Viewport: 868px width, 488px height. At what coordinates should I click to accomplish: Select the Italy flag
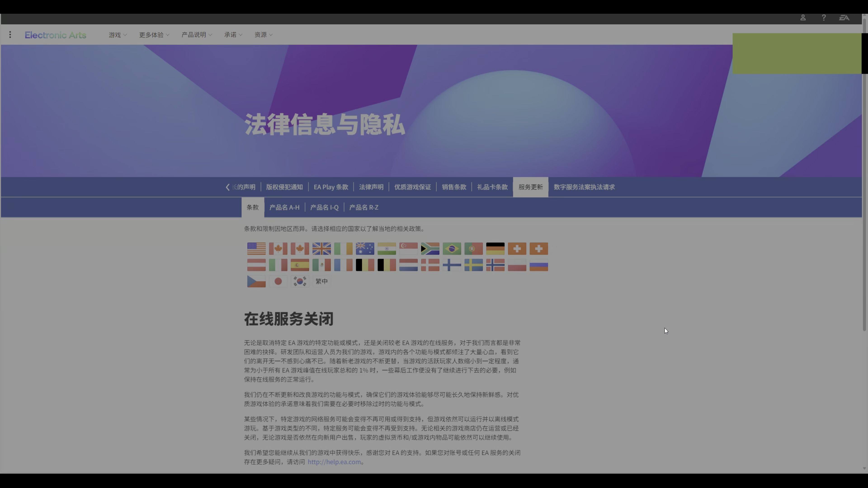(x=278, y=265)
